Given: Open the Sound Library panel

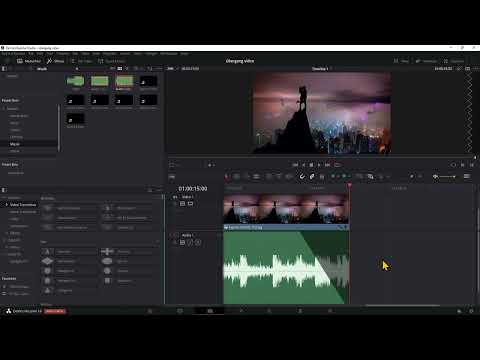Looking at the screenshot, I should 112,61.
